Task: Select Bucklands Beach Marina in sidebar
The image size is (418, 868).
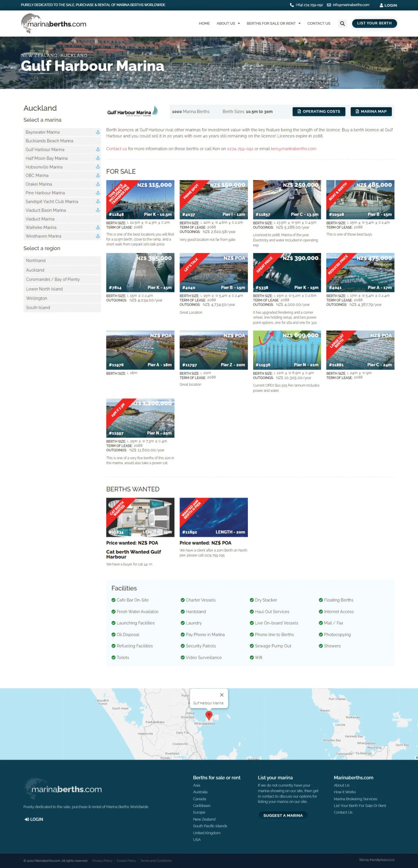Action: (62, 141)
